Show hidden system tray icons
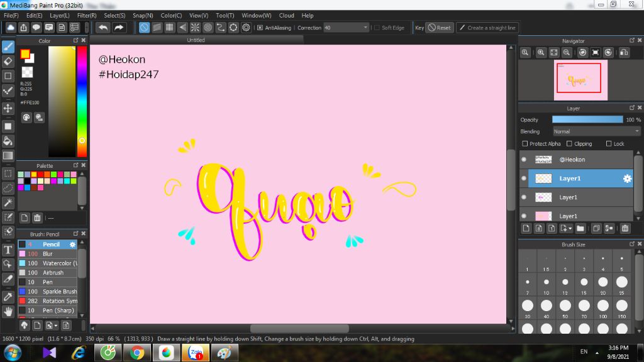The image size is (644, 362). (x=597, y=353)
